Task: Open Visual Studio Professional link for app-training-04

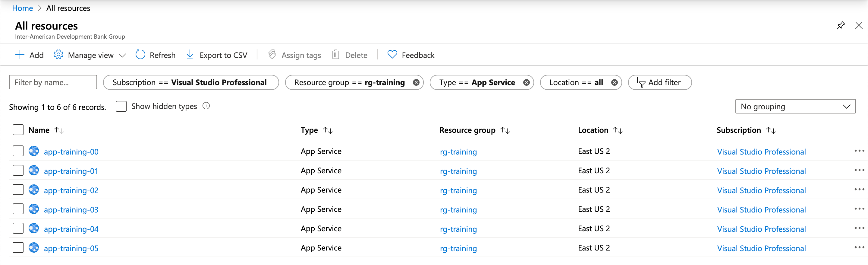Action: [x=761, y=229]
